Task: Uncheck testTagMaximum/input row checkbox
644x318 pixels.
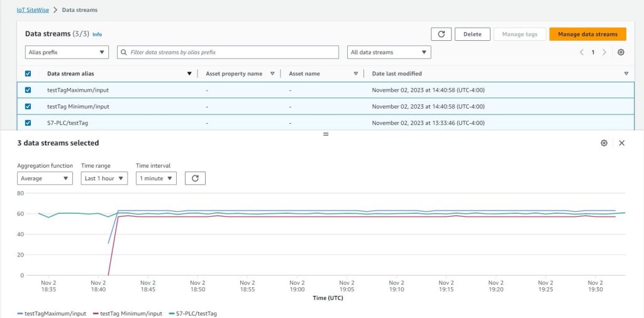Action: (28, 90)
